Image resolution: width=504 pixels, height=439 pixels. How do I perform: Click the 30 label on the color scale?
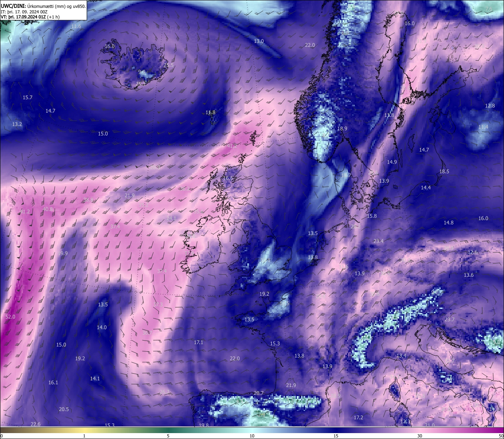coord(420,436)
